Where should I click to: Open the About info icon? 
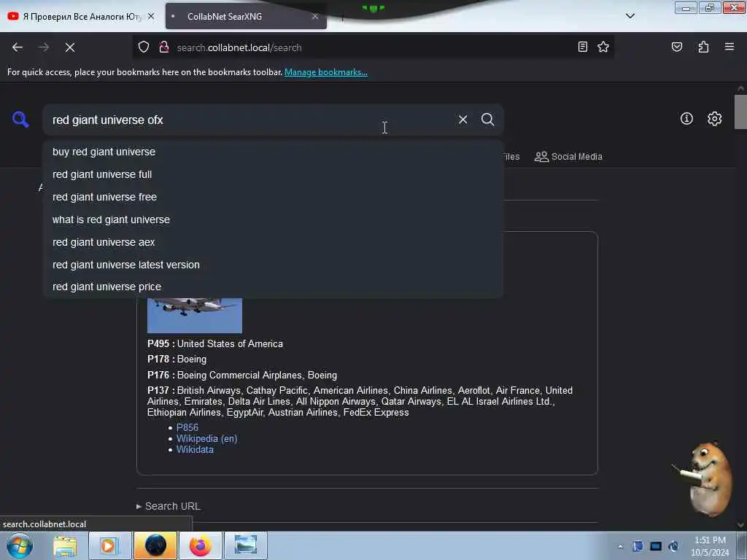pyautogui.click(x=686, y=119)
